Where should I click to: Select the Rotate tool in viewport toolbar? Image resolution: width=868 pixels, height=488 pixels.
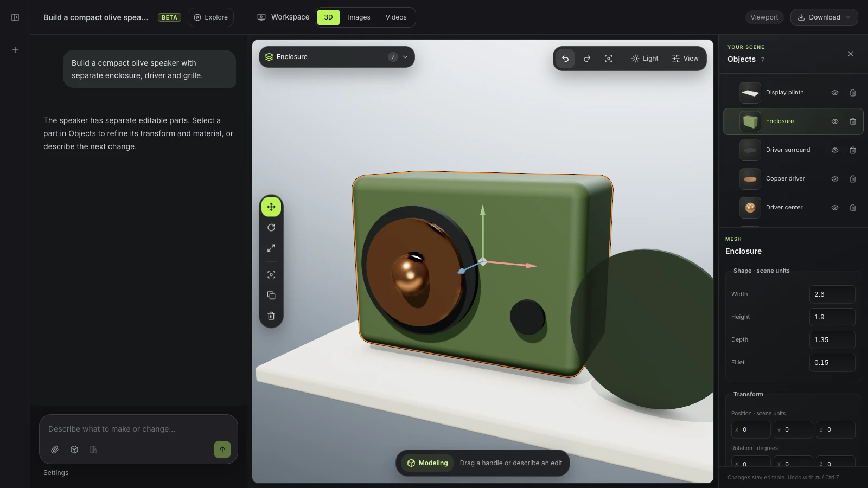click(x=271, y=228)
